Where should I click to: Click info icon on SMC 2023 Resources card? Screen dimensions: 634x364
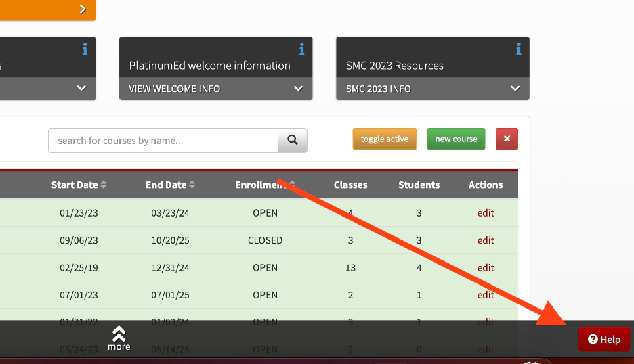pyautogui.click(x=518, y=49)
